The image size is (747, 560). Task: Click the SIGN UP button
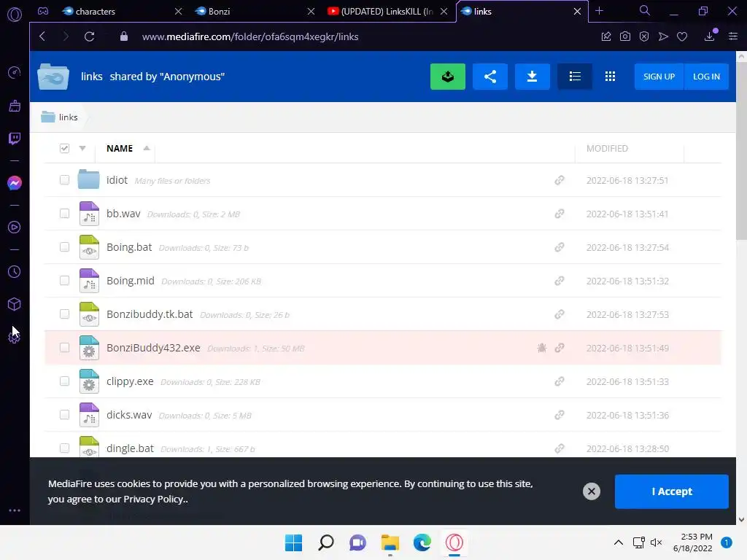tap(659, 76)
